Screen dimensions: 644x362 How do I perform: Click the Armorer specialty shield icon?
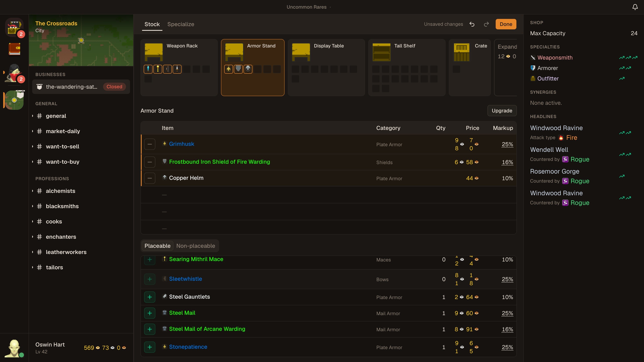pyautogui.click(x=533, y=68)
